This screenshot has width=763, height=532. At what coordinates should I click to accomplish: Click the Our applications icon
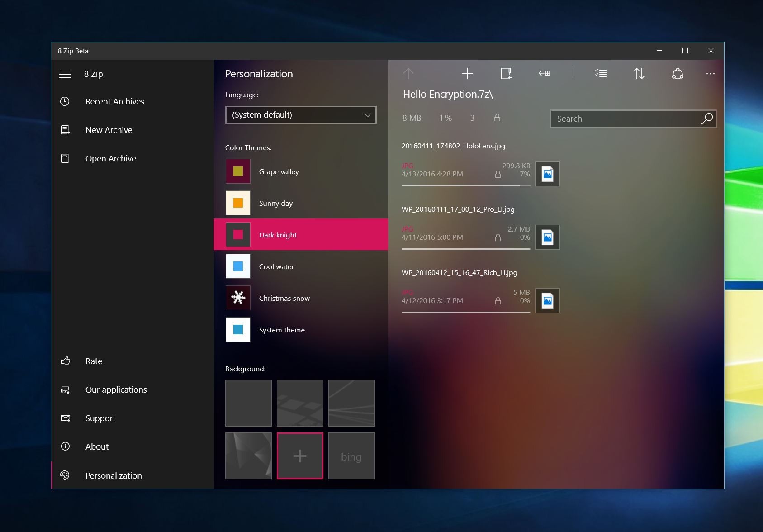point(66,389)
